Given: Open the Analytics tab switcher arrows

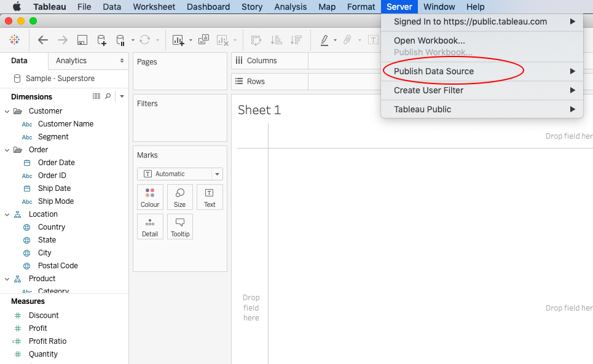Looking at the screenshot, I should (122, 60).
